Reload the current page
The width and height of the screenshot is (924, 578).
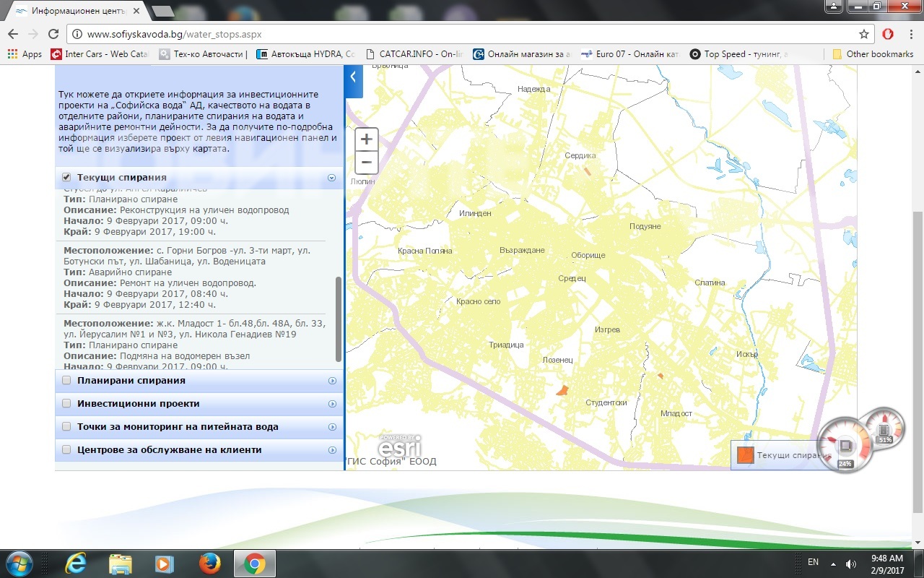click(x=53, y=34)
